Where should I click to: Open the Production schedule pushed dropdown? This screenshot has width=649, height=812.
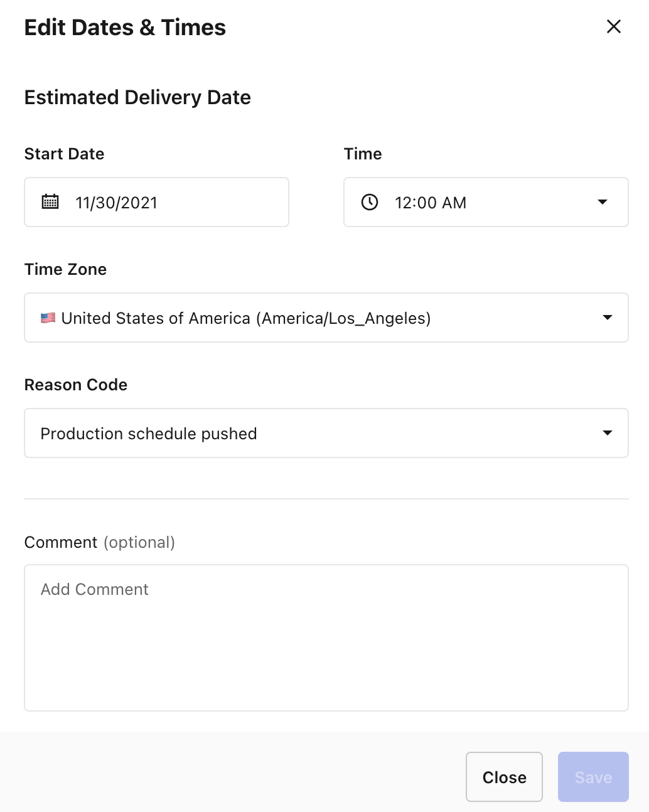click(326, 433)
